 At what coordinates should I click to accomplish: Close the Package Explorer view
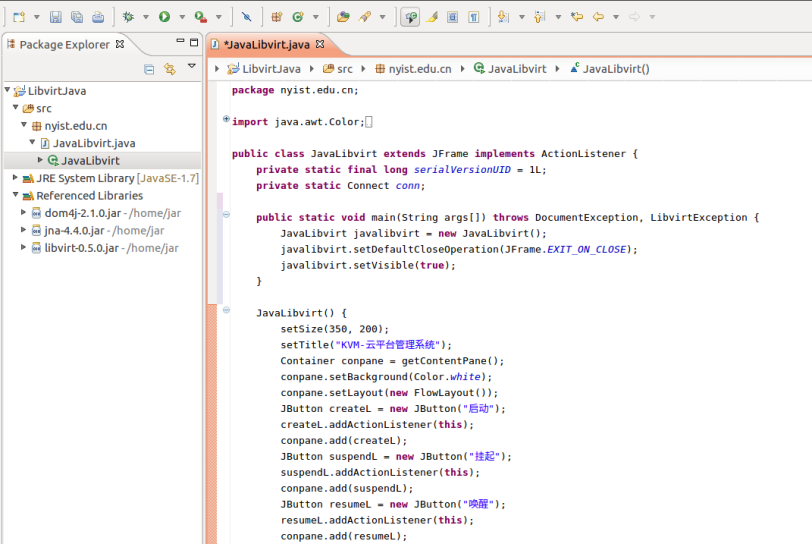(120, 44)
